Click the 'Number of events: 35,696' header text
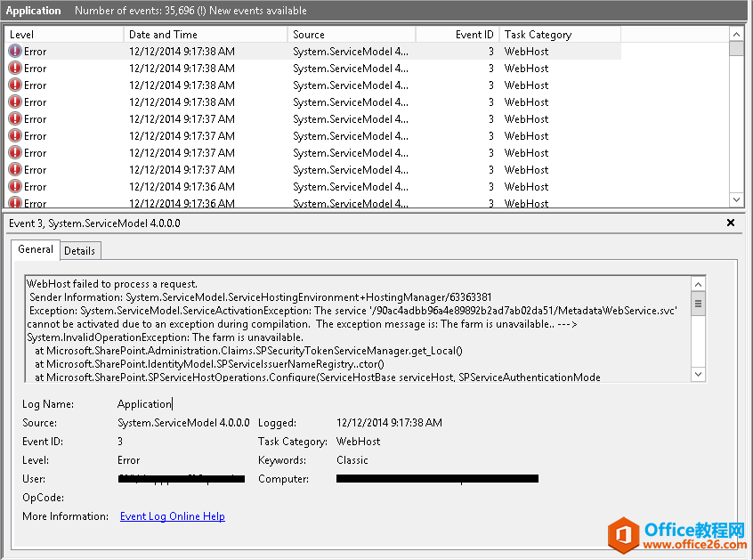Screen dimensions: 753x560 (133, 10)
